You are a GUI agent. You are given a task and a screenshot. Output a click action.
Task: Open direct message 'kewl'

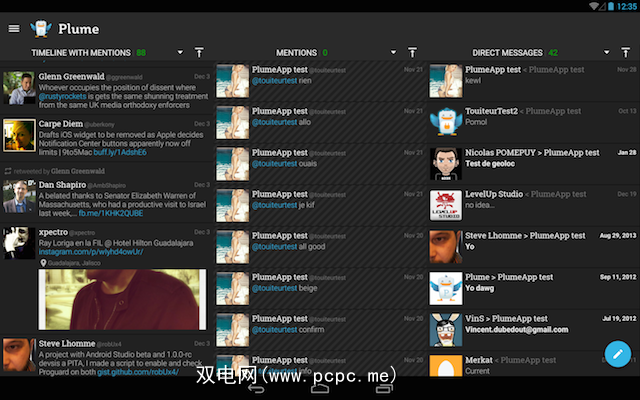point(533,81)
